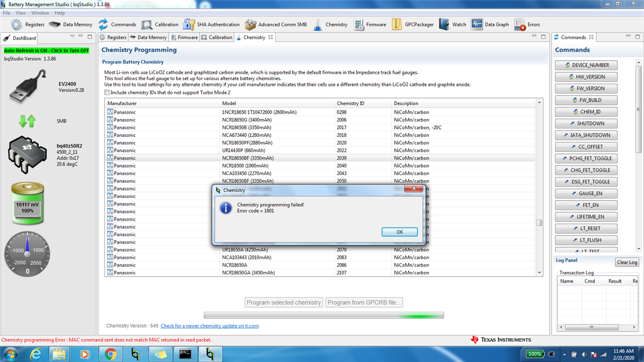Send the GAUGE_EN command
Screen dimensions: 644x362
click(x=586, y=193)
